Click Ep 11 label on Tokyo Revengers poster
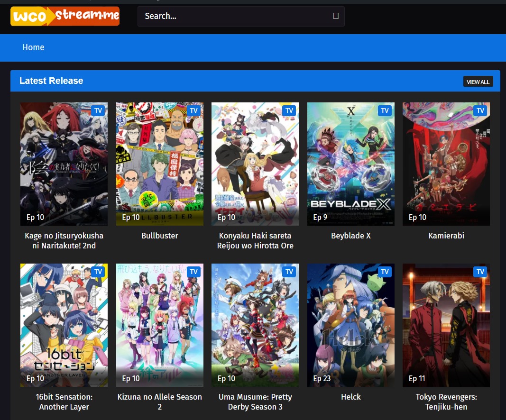This screenshot has width=506, height=420. [417, 379]
